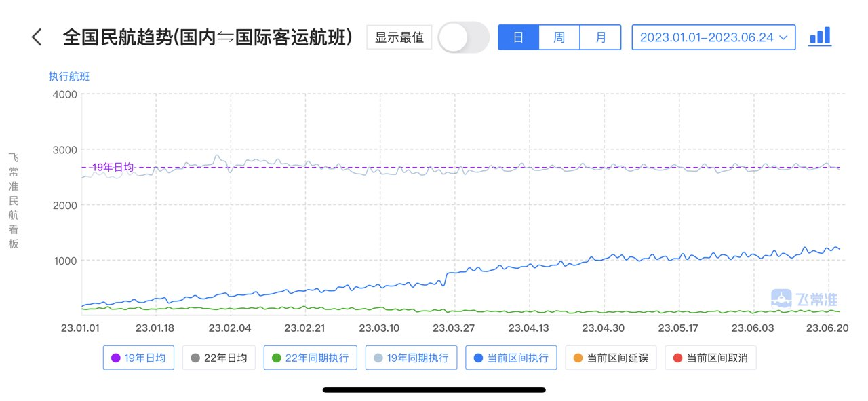Click the gray dot of 22年日均 legend
The height and width of the screenshot is (401, 868).
click(195, 358)
